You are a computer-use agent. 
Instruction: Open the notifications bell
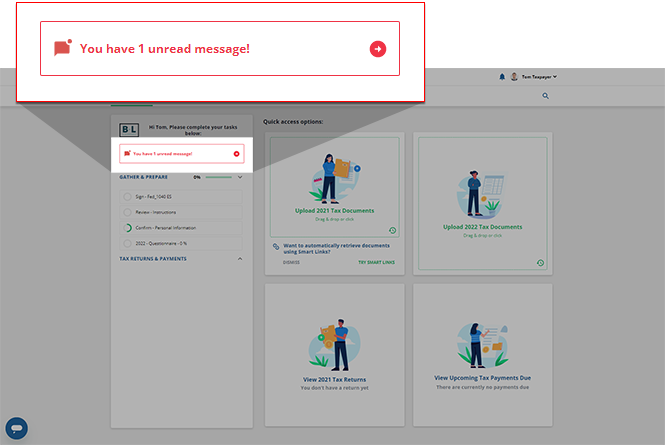(502, 77)
